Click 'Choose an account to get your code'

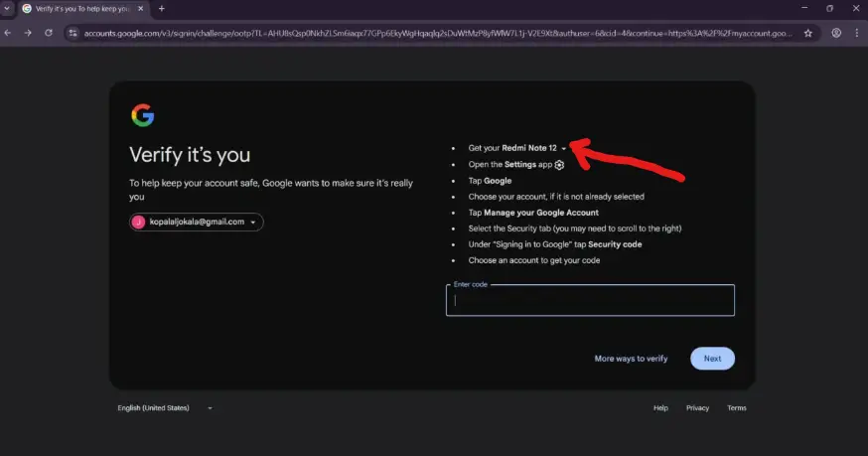[x=533, y=260]
